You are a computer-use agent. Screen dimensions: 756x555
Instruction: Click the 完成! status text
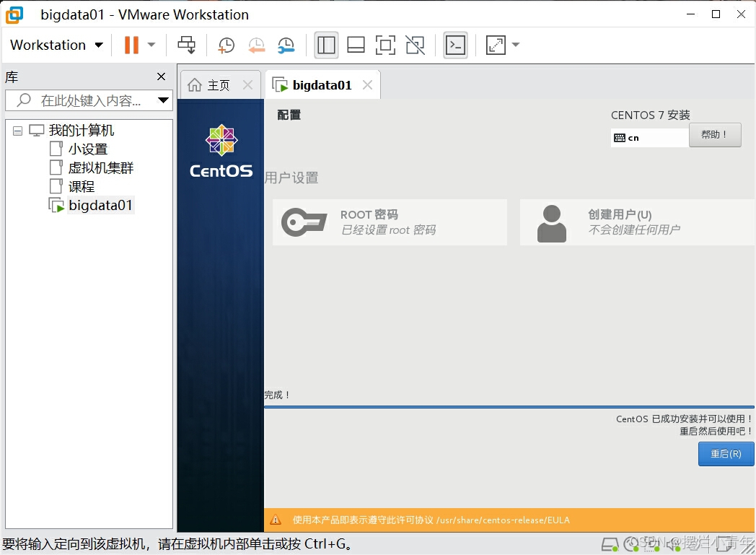click(x=277, y=395)
